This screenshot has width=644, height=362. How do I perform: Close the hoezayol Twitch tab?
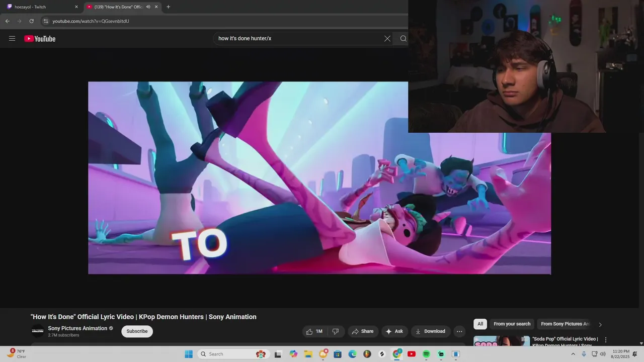point(76,7)
